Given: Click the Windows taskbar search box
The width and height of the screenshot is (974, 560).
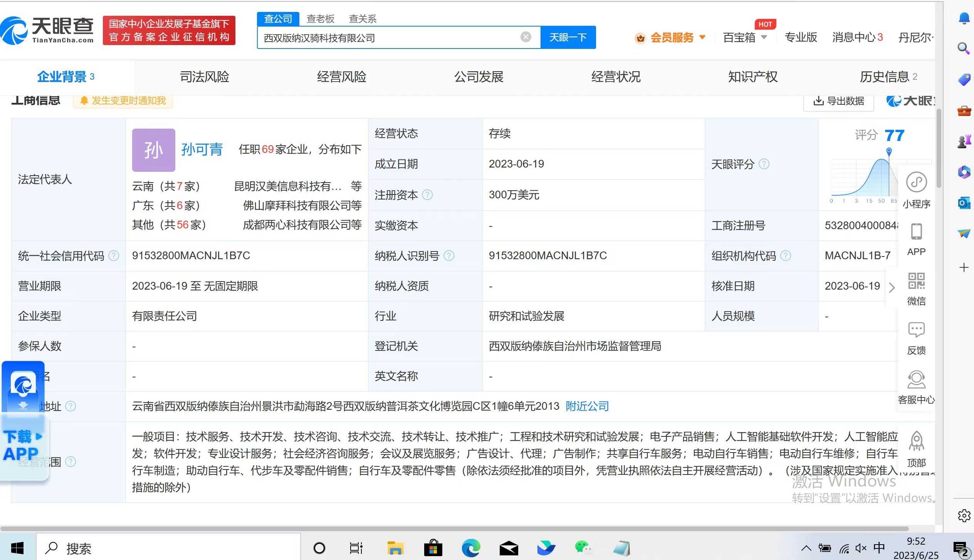Looking at the screenshot, I should point(168,547).
